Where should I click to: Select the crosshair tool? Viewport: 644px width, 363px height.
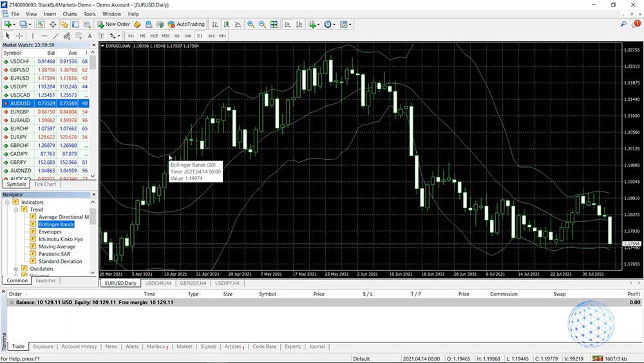(19, 36)
